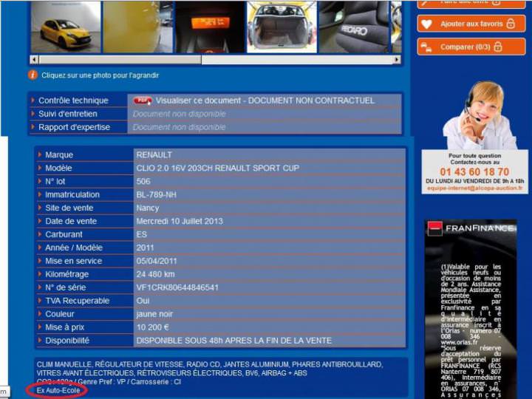532x399 pixels.
Task: Click the serial number VF1CRK80644846541
Action: tap(177, 287)
